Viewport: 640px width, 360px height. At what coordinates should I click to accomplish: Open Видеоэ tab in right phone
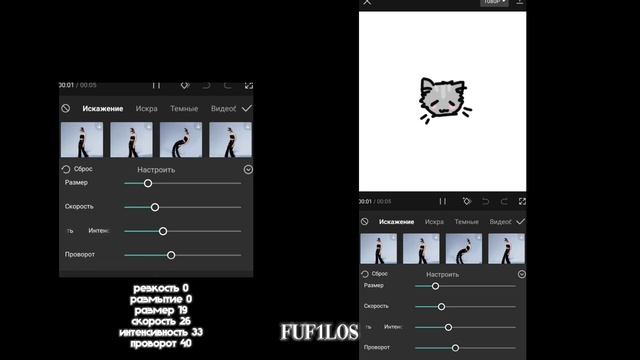coord(500,222)
